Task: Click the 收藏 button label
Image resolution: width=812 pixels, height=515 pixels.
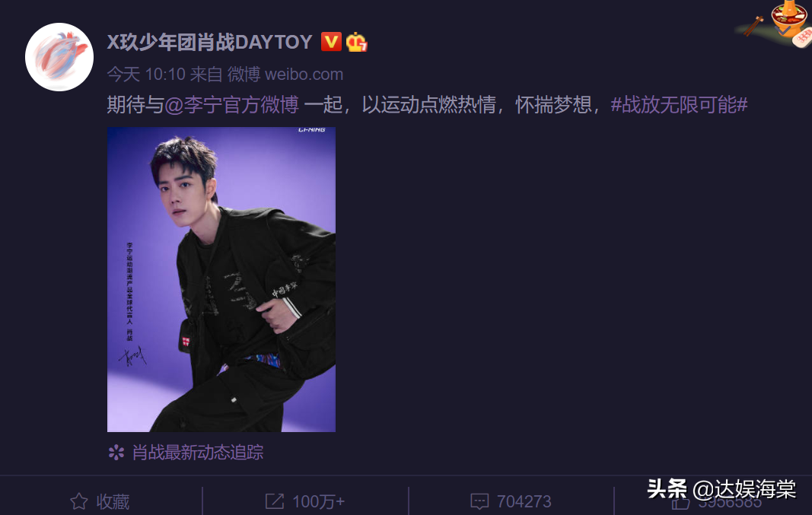Action: tap(113, 501)
